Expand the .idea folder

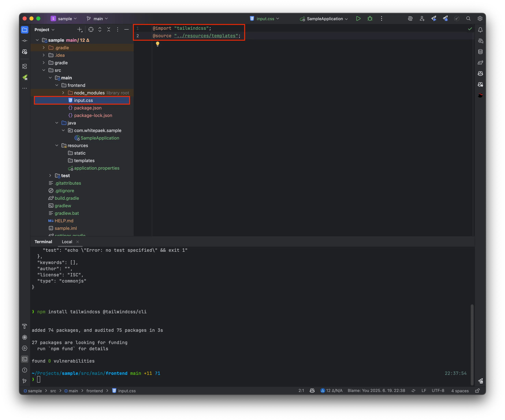click(x=44, y=55)
